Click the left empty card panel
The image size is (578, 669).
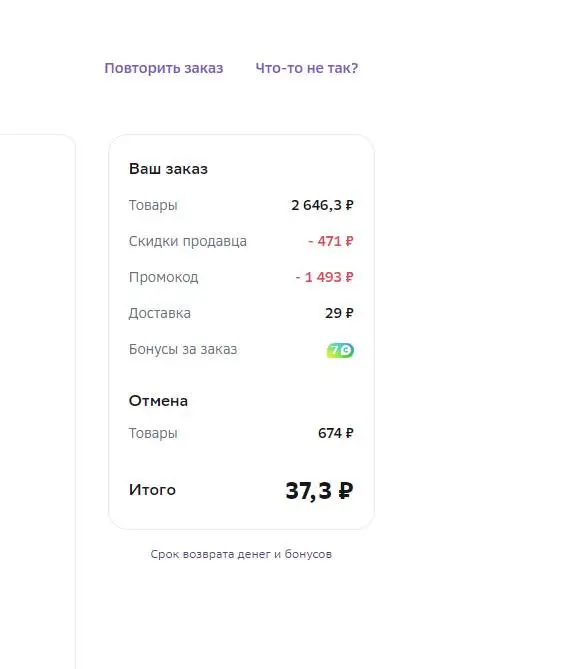[38, 401]
